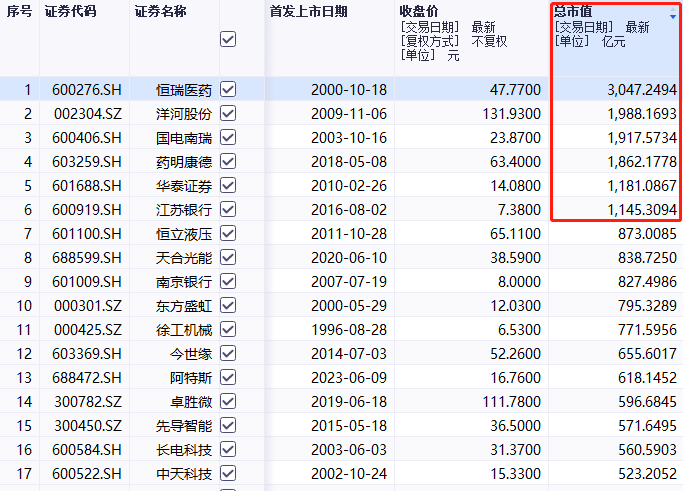Click listing date 2023-06-09
Viewport: 683px width, 491px height.
[x=348, y=377]
